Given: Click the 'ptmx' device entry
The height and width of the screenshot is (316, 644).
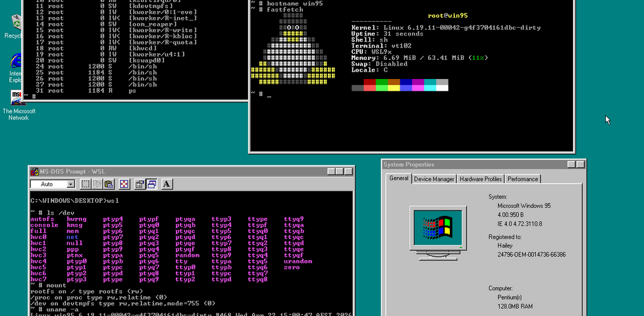Looking at the screenshot, I should [74, 255].
